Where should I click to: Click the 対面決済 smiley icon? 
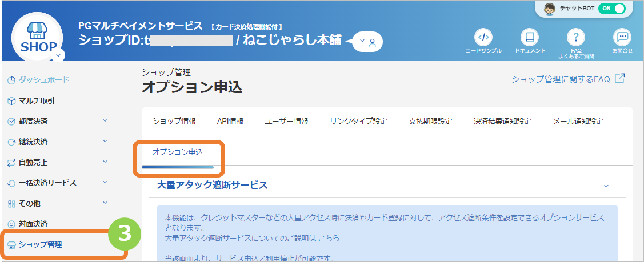click(x=11, y=224)
